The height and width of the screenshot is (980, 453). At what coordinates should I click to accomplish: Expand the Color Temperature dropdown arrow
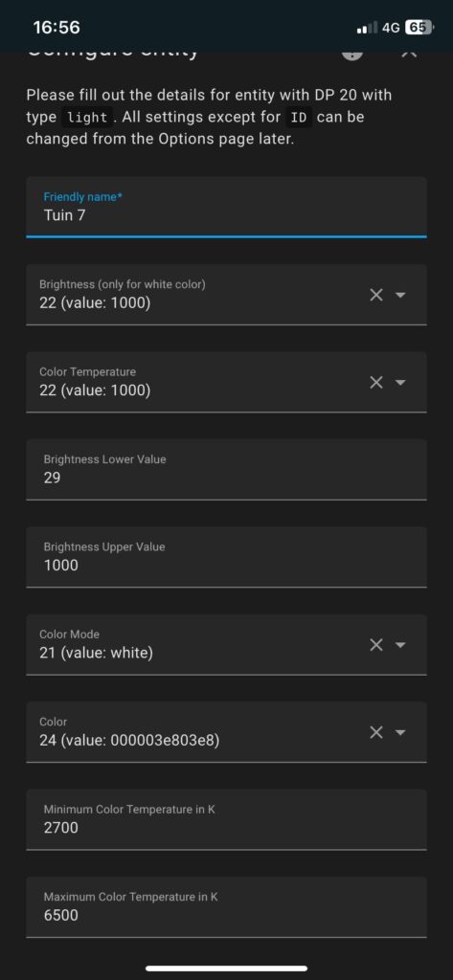401,383
